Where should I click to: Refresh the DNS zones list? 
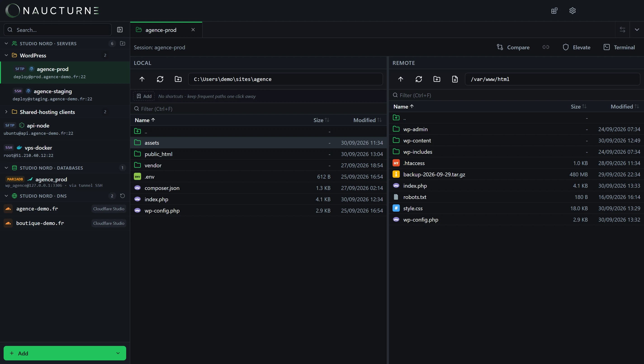[123, 196]
